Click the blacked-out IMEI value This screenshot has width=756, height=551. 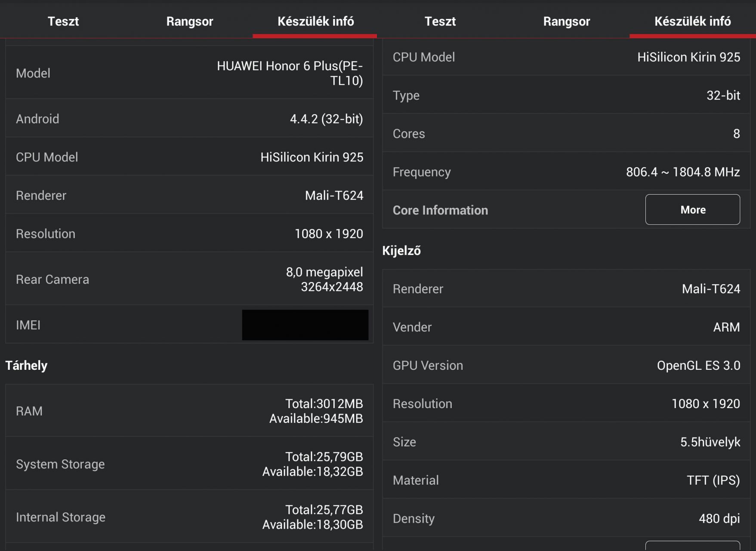[305, 325]
